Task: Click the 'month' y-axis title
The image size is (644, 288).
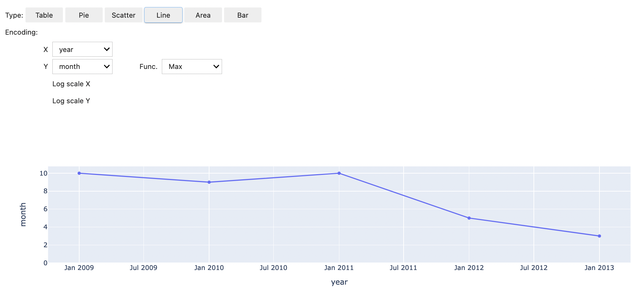Action: [x=23, y=215]
